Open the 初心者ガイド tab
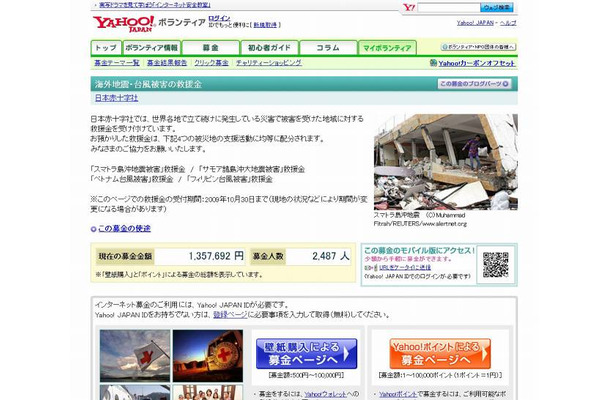The height and width of the screenshot is (400, 610). tap(268, 47)
